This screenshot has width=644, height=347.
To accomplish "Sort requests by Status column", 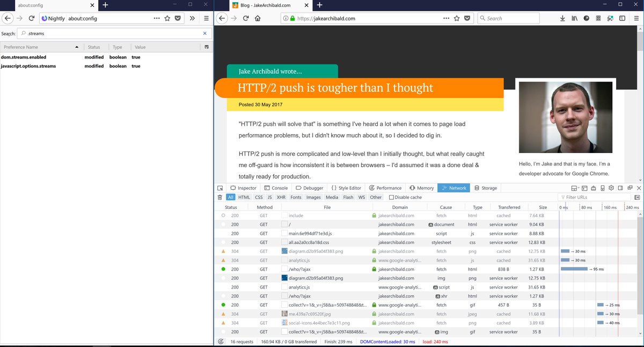I will 231,207.
